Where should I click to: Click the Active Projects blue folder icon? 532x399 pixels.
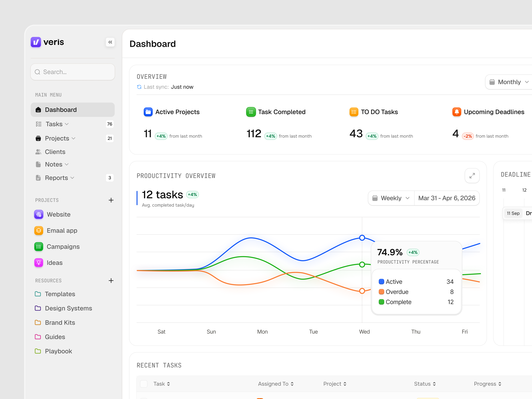148,112
